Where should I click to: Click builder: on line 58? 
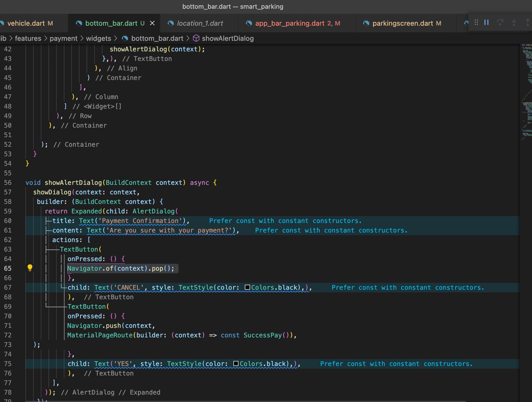[52, 202]
